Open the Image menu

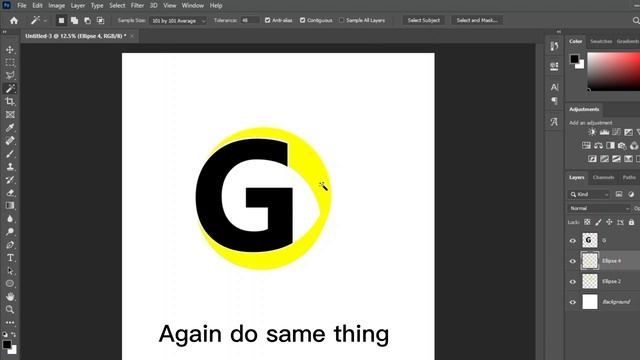[x=56, y=6]
